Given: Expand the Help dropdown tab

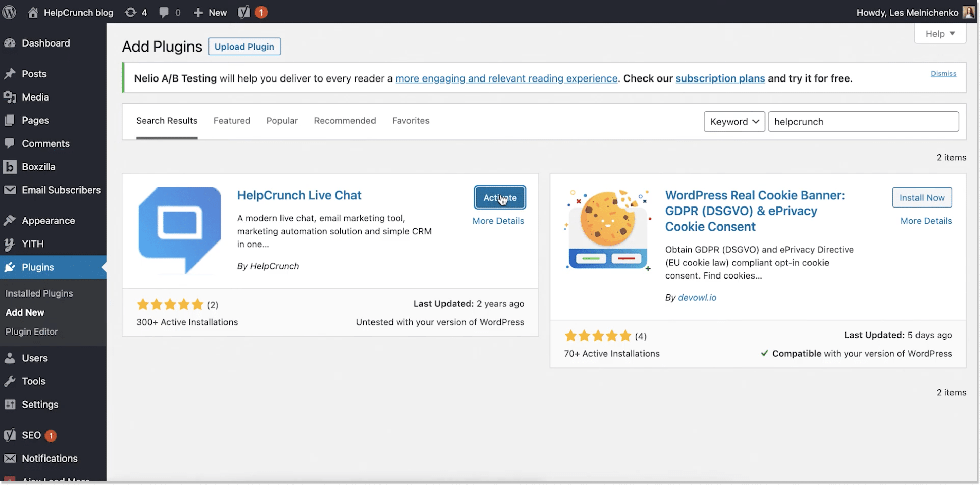Looking at the screenshot, I should pos(940,34).
